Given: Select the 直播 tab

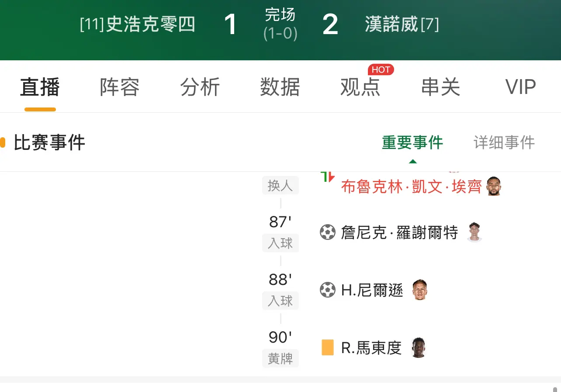Looking at the screenshot, I should (40, 87).
